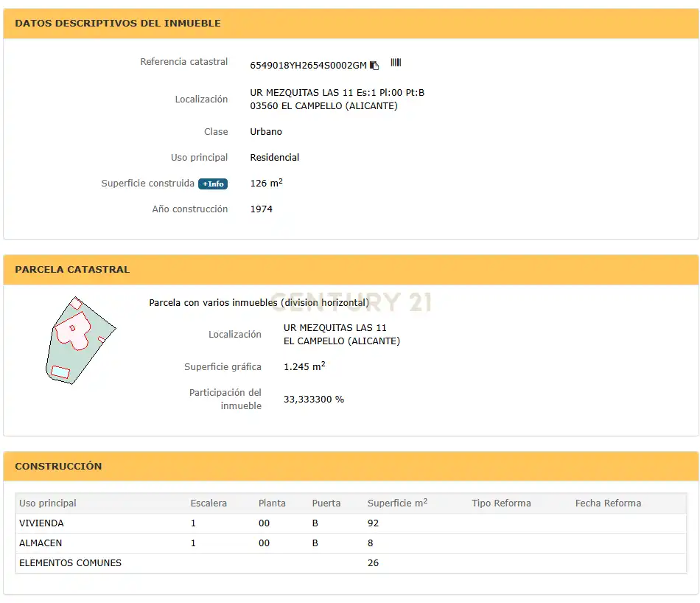Click the ELEMENTOS COMUNES row
Screen dimensions: 700x603
tap(351, 563)
